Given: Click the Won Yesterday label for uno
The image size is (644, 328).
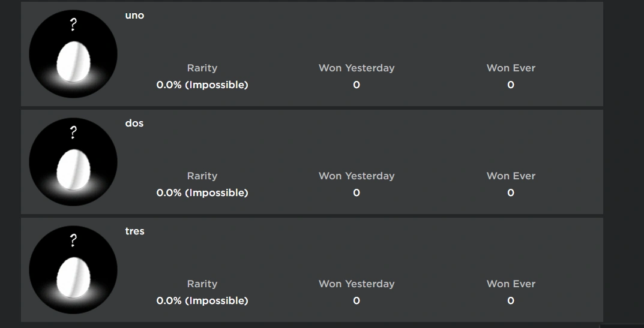Looking at the screenshot, I should [357, 68].
